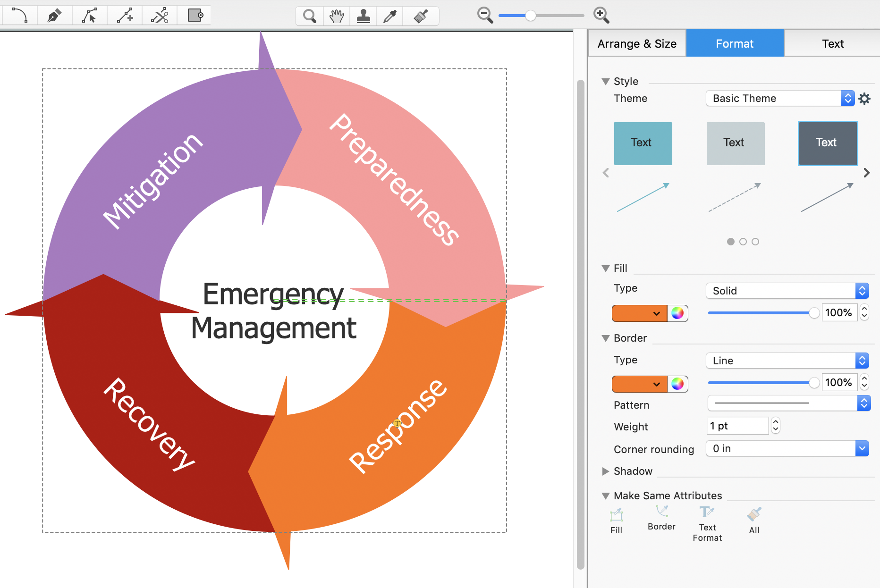Select second style page dot
The width and height of the screenshot is (880, 588).
[743, 242]
